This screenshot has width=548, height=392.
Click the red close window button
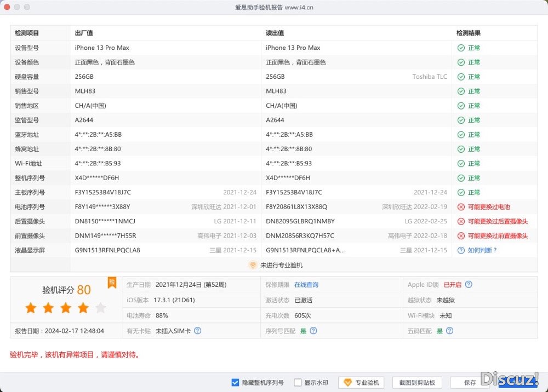click(x=7, y=7)
